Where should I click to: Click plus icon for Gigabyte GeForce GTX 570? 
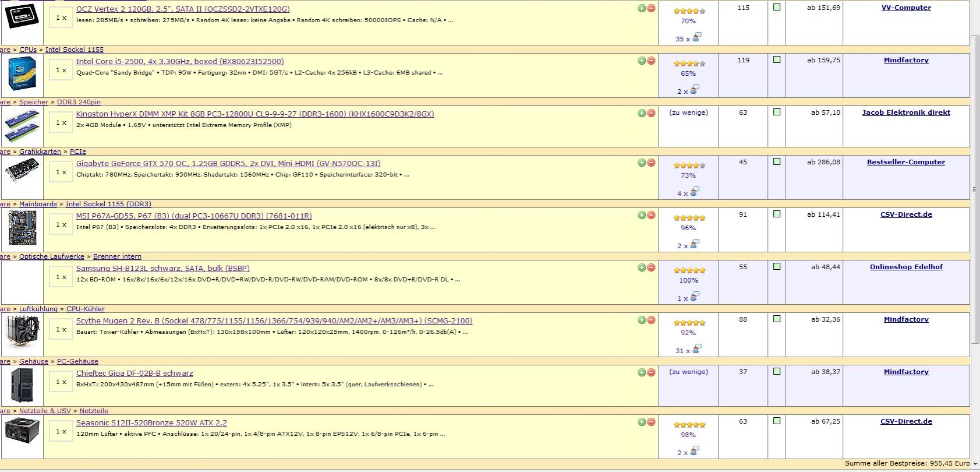click(x=642, y=163)
